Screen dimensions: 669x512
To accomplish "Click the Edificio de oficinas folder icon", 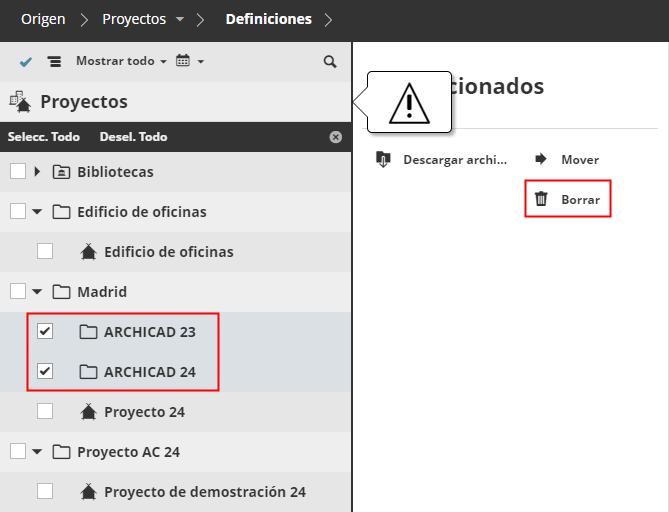I will click(61, 212).
